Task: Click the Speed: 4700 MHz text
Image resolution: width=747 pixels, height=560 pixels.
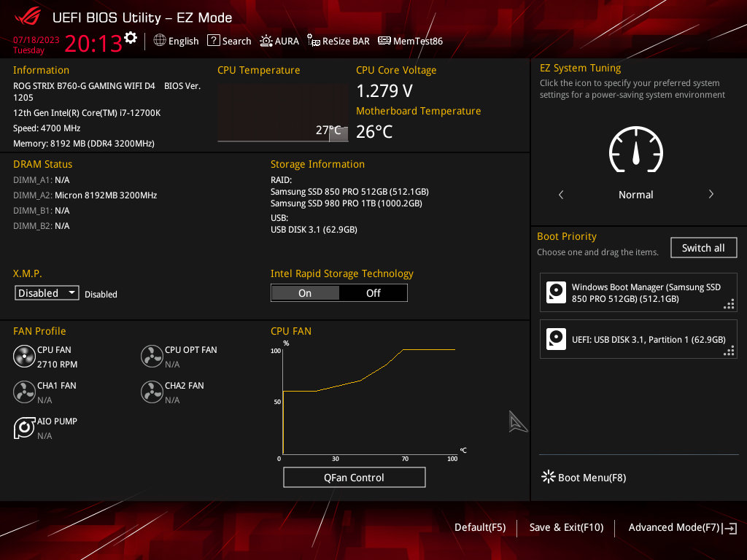Action: click(47, 128)
